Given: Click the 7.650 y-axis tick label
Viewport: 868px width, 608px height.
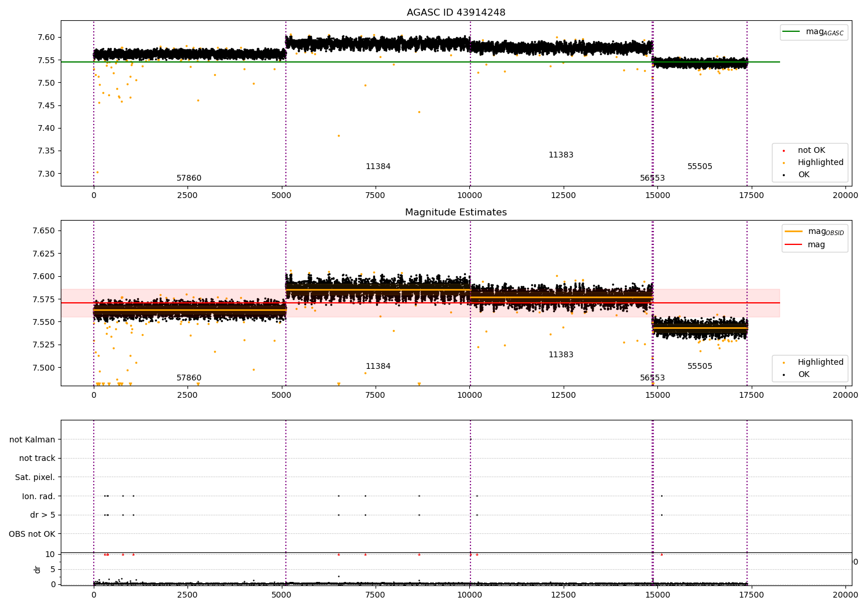Looking at the screenshot, I should [x=44, y=231].
